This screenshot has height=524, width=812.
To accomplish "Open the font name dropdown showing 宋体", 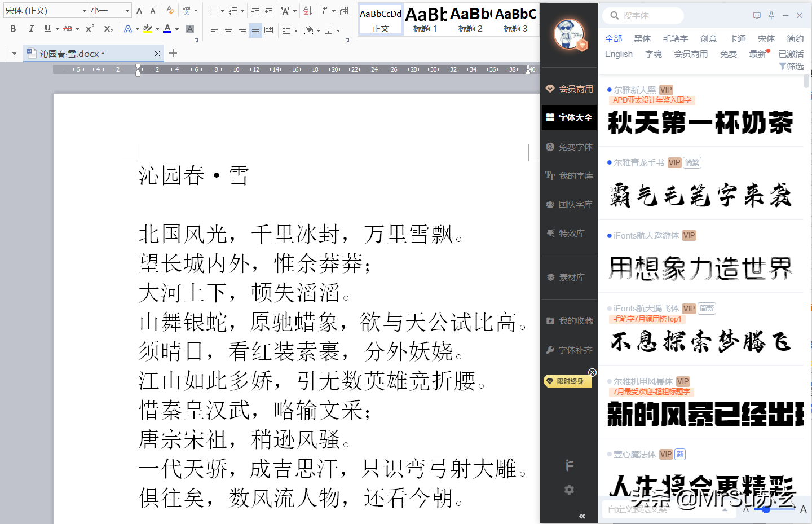I will pos(83,10).
